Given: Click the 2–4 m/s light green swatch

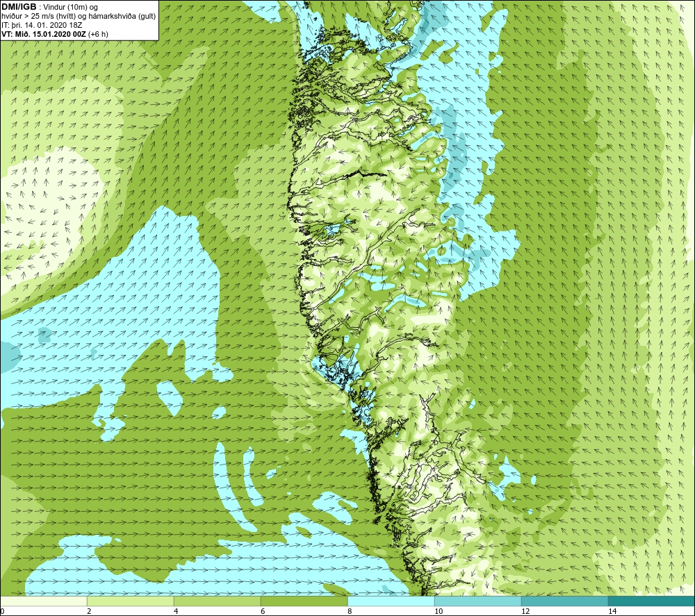Looking at the screenshot, I should [x=131, y=601].
